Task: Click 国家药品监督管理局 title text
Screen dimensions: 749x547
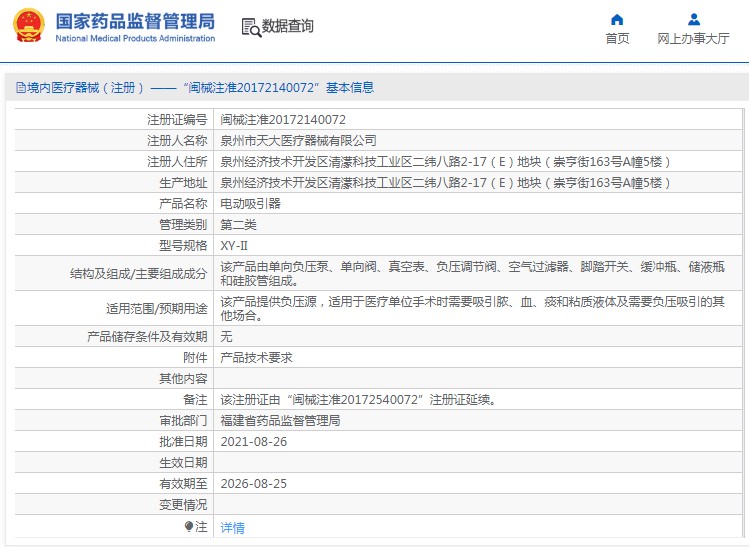Action: 135,21
